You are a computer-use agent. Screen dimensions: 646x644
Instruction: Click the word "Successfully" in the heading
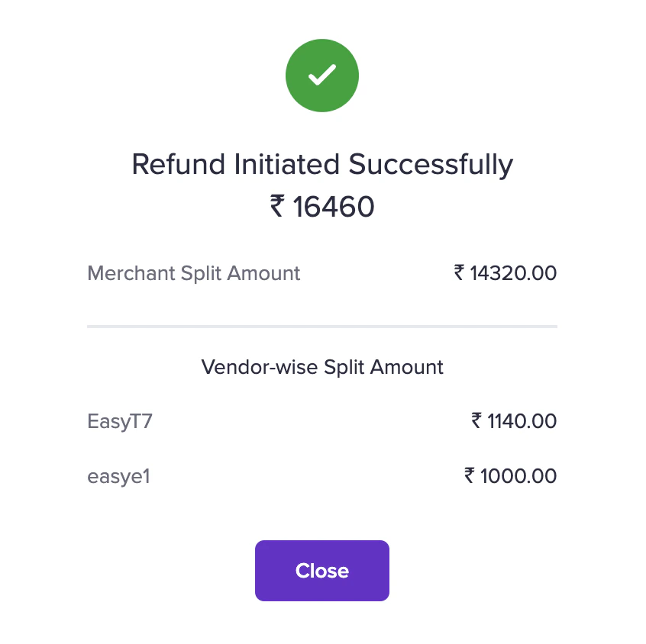[x=431, y=165]
